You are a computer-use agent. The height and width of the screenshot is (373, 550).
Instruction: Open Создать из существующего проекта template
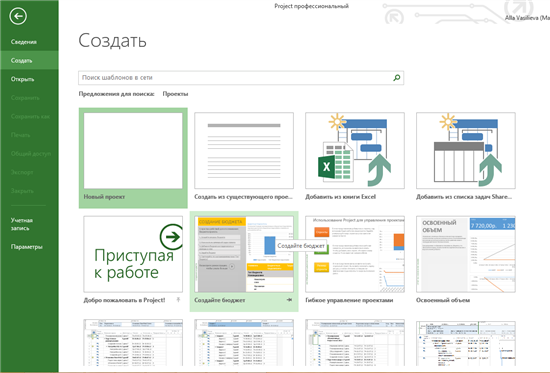[x=244, y=151]
